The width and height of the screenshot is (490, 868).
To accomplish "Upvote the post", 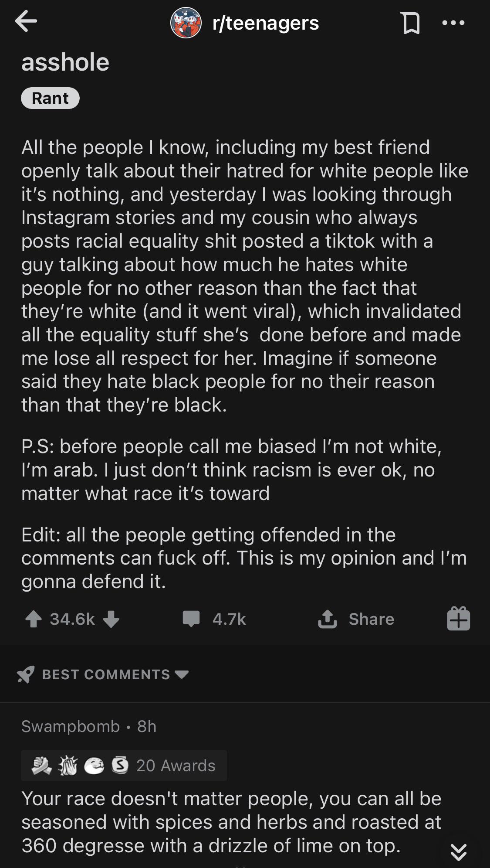I will (34, 620).
